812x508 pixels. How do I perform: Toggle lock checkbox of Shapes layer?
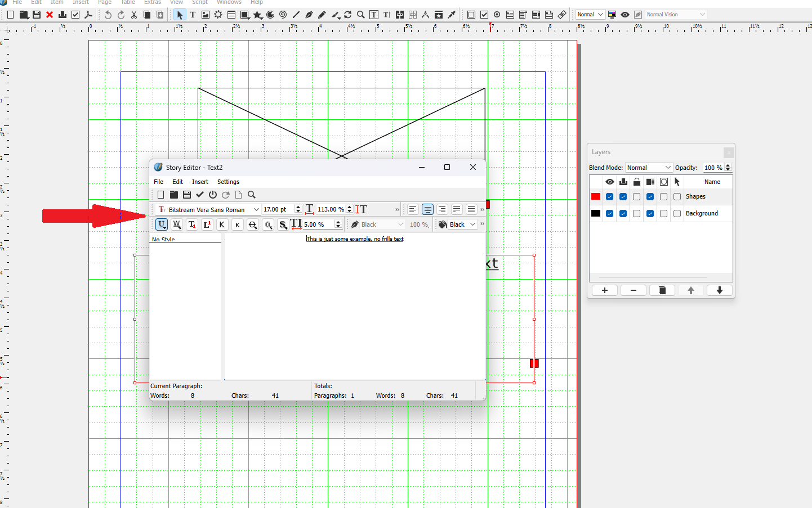637,197
